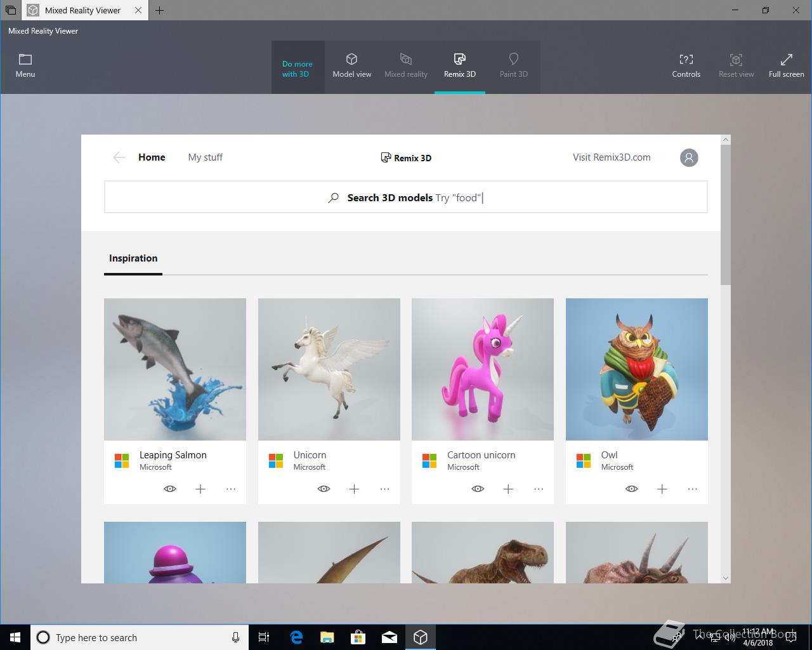Open Paint 3D from toolbar

[x=513, y=66]
